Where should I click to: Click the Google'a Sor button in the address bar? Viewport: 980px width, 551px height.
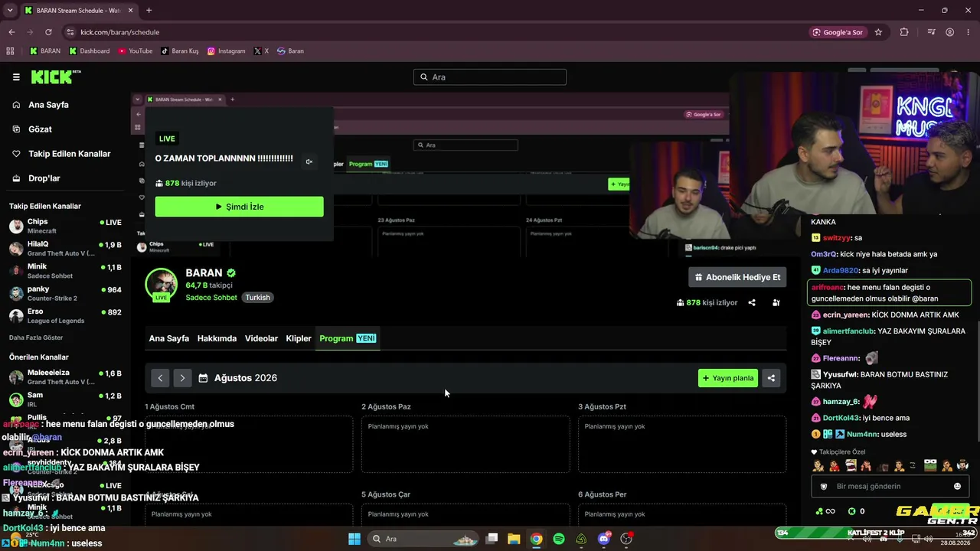point(838,32)
